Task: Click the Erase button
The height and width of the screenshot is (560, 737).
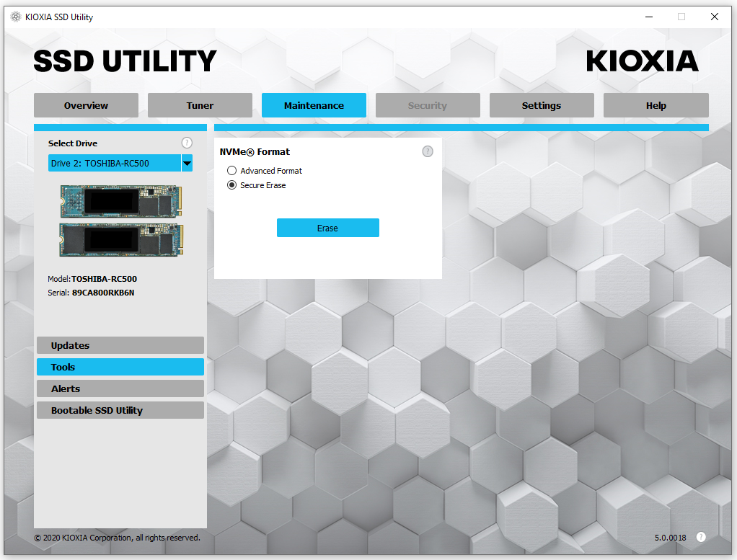Action: coord(327,228)
